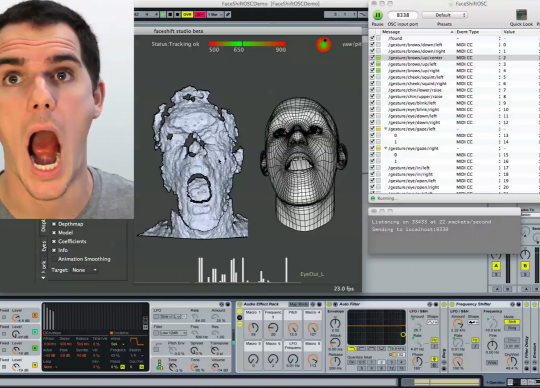Screen dimensions: 540x388
Task: Toggle the Model checkbox
Action: point(54,233)
